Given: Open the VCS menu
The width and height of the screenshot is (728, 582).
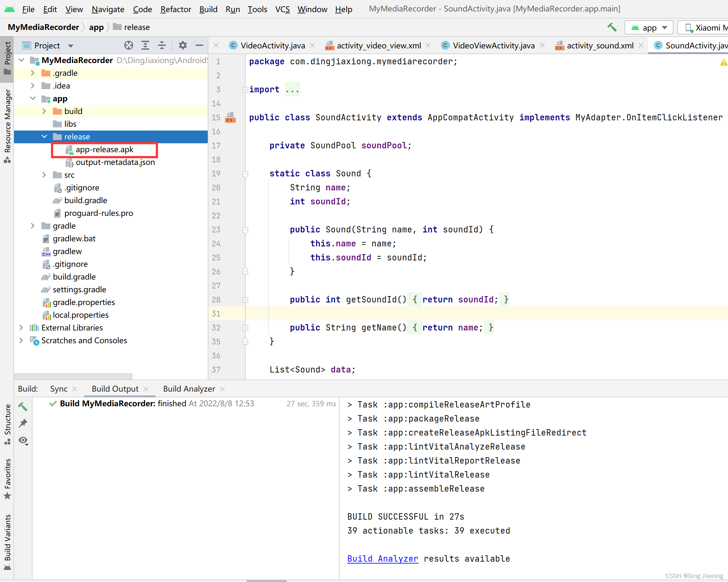Looking at the screenshot, I should pos(283,9).
